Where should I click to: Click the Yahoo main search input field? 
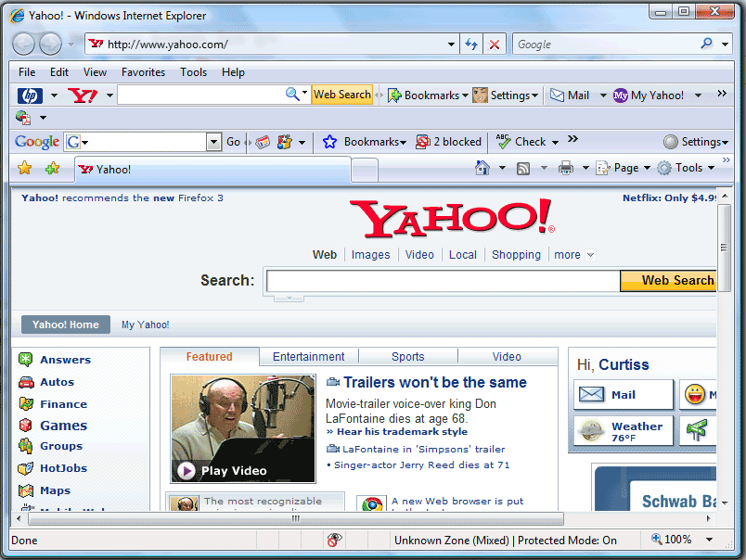[443, 281]
